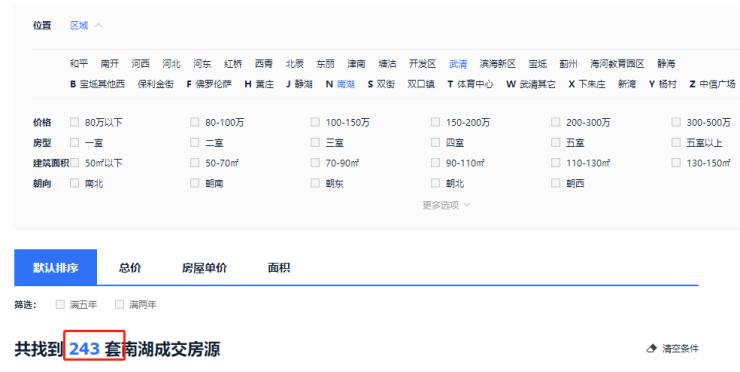Select the 红桥 district link
Screen dimensions: 740x372
pos(233,64)
